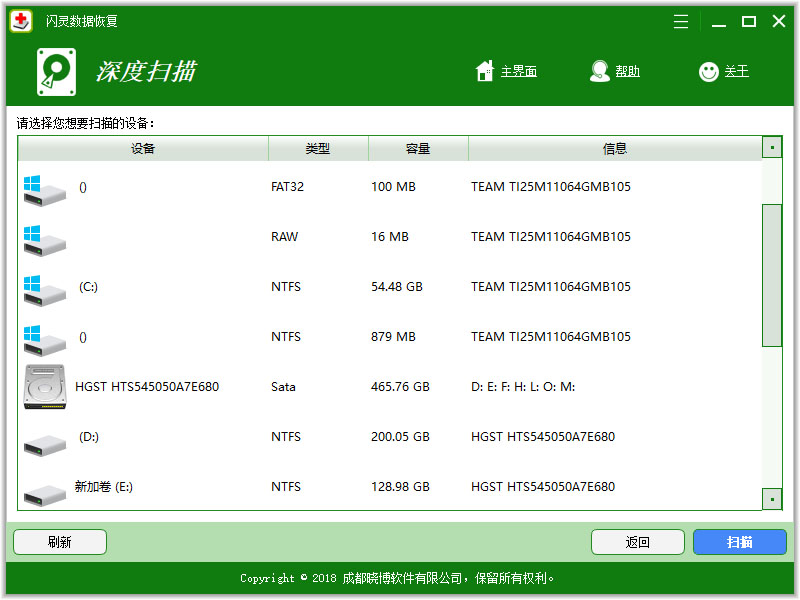This screenshot has width=800, height=600.
Task: Click the scrollbar down arrow button
Action: (x=772, y=499)
